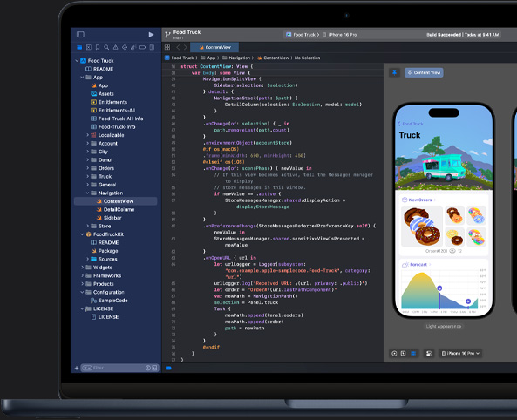Image resolution: width=517 pixels, height=420 pixels.
Task: Click the related items grid icon
Action: [x=167, y=47]
